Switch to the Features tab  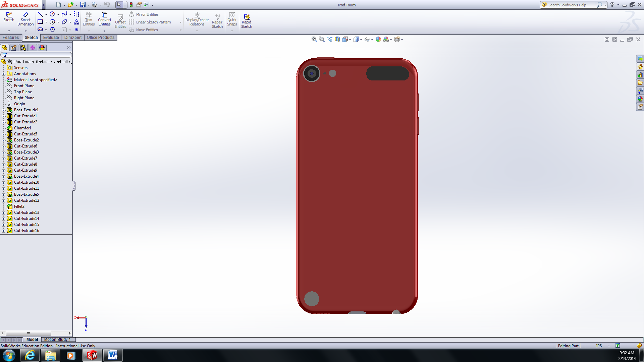click(x=11, y=38)
